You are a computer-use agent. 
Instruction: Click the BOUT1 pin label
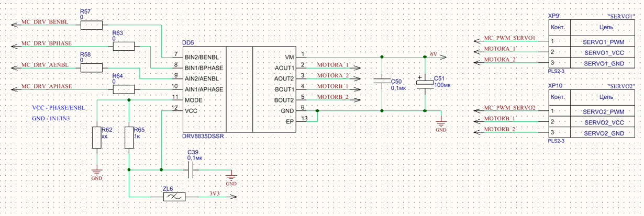pos(284,89)
